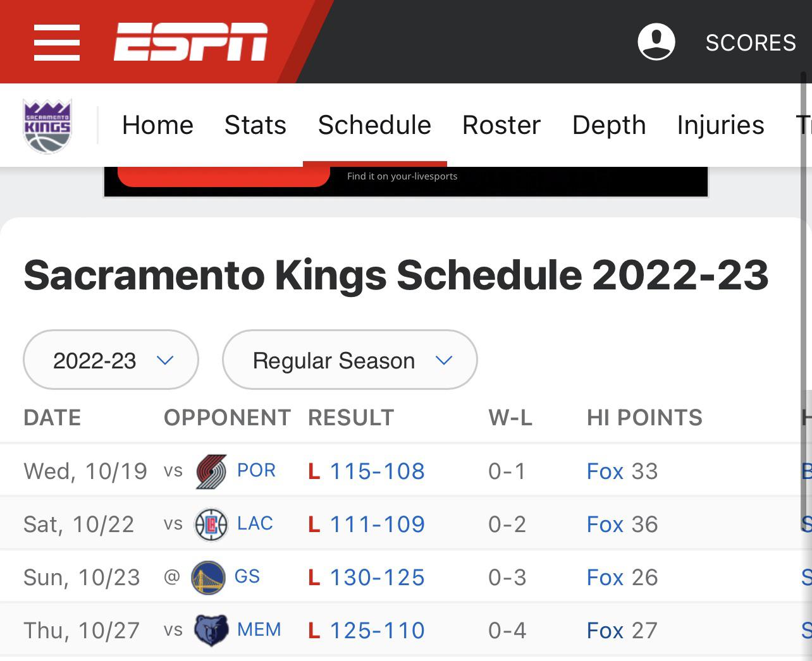Open SCORES from the top bar

(x=750, y=42)
